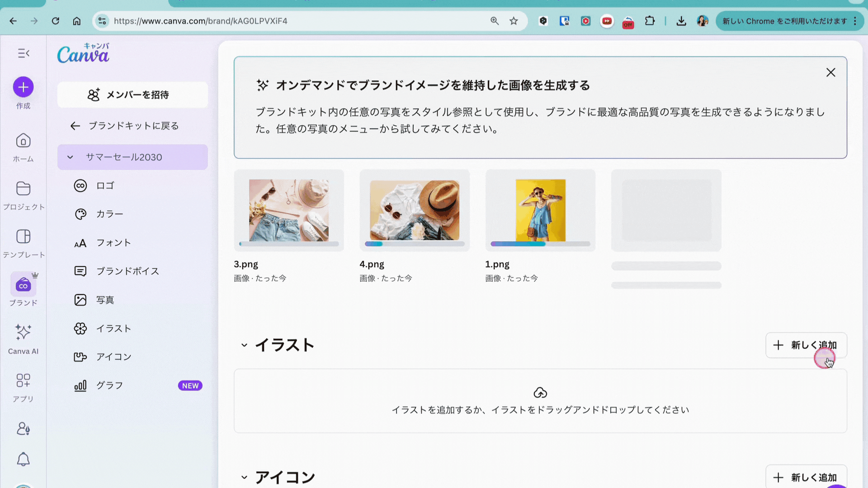Image resolution: width=868 pixels, height=488 pixels.
Task: Select the カラー menu item
Action: [109, 214]
